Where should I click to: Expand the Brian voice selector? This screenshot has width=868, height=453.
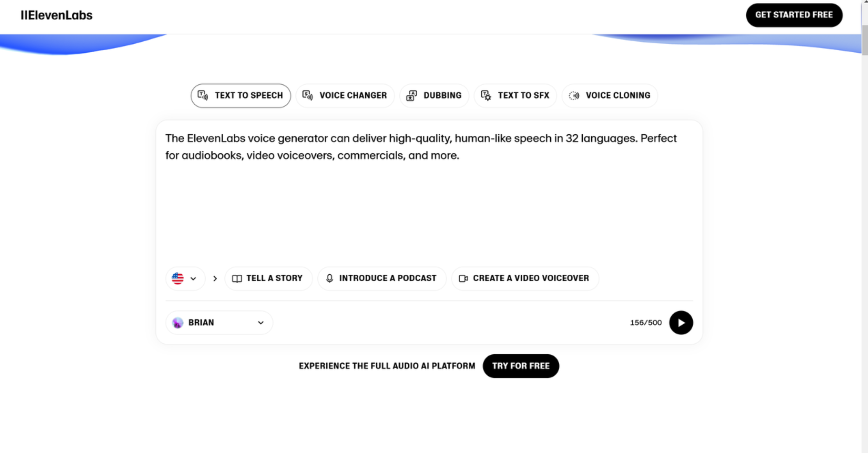(x=219, y=322)
